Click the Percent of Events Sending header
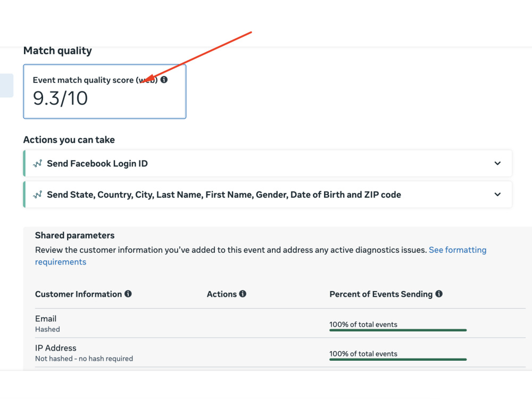The height and width of the screenshot is (399, 532). (381, 294)
